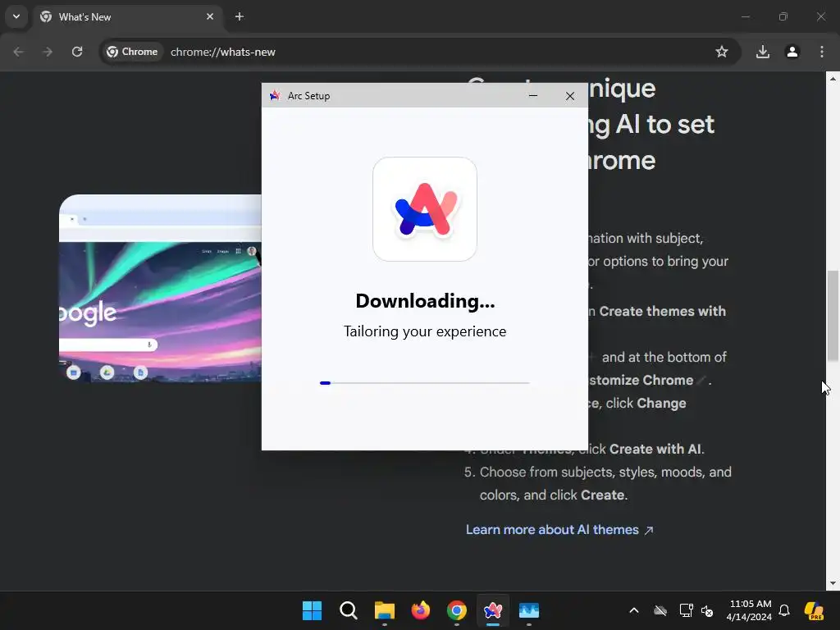Launch Firefox from the taskbar

[421, 610]
